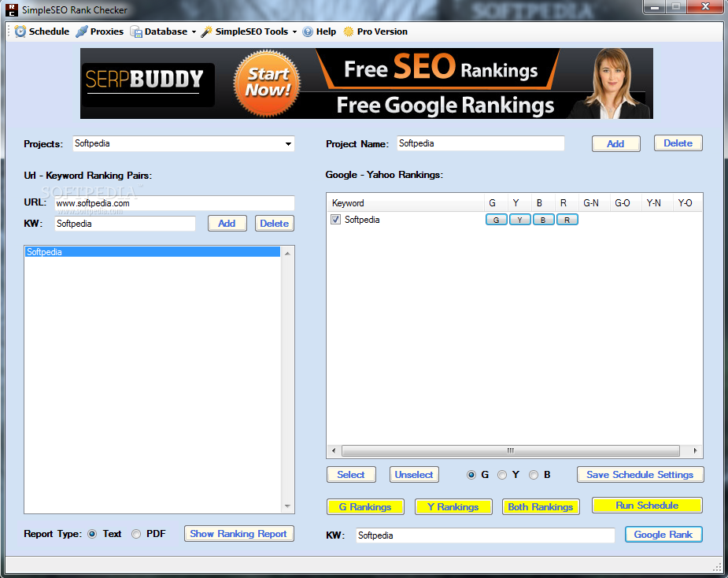The height and width of the screenshot is (578, 728).
Task: Click the rankings table horizontal scrollbar thumb
Action: [x=511, y=450]
